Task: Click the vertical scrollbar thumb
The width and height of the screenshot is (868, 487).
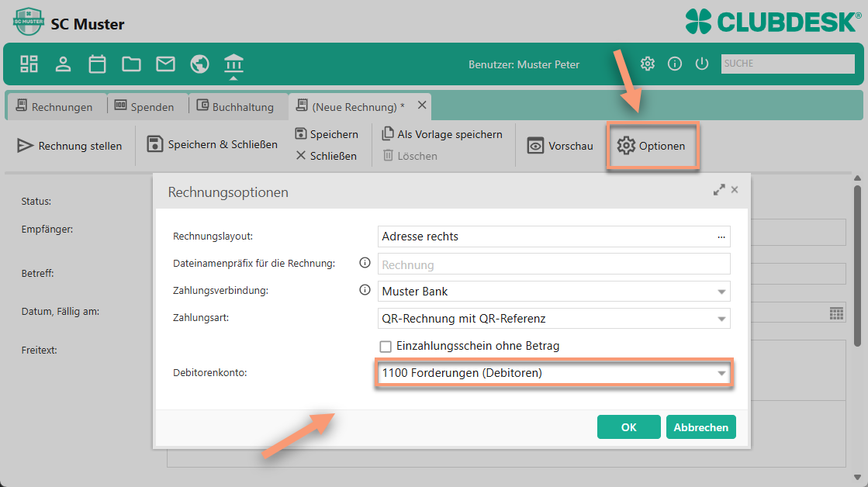Action: [x=857, y=266]
